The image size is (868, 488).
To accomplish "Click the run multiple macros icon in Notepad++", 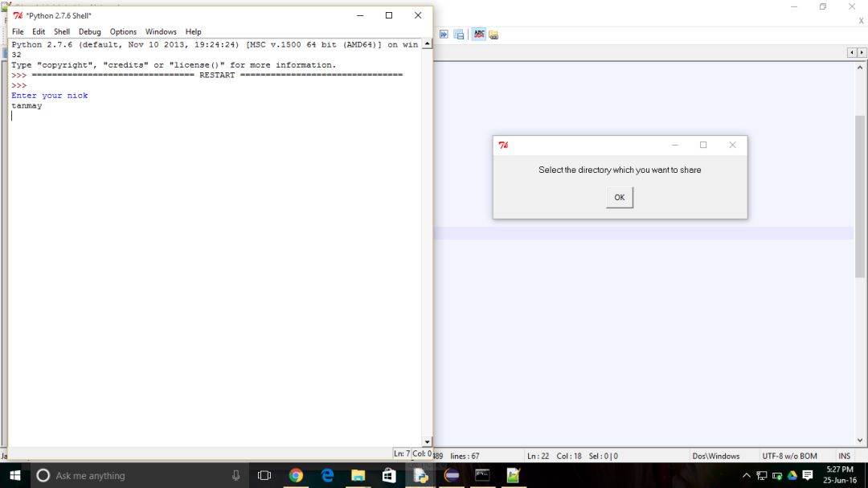I will 444,35.
